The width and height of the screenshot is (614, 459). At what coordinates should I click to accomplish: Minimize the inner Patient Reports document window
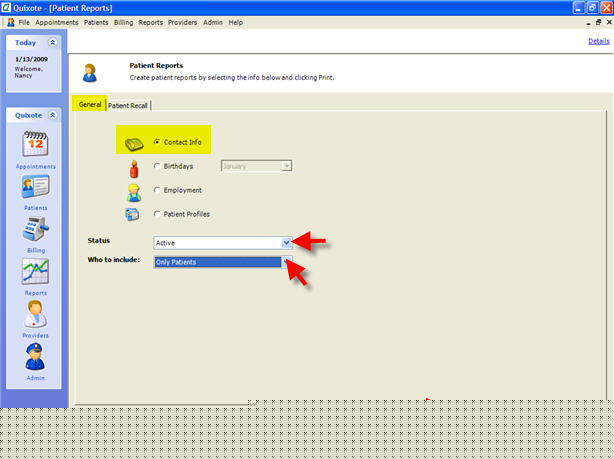[588, 23]
